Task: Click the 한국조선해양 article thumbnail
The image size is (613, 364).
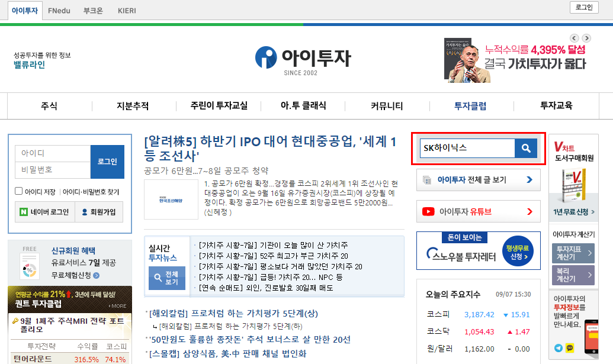Action: point(171,199)
